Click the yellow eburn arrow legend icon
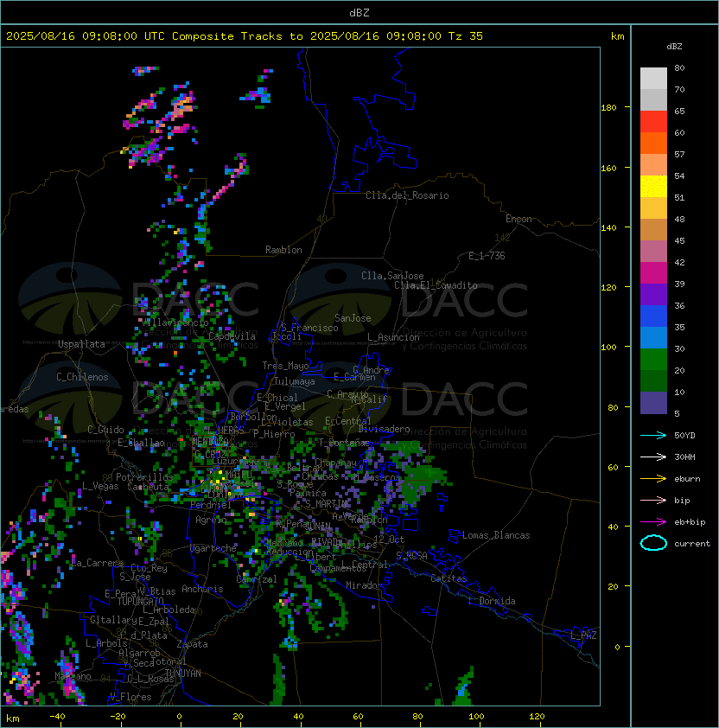 pos(653,478)
